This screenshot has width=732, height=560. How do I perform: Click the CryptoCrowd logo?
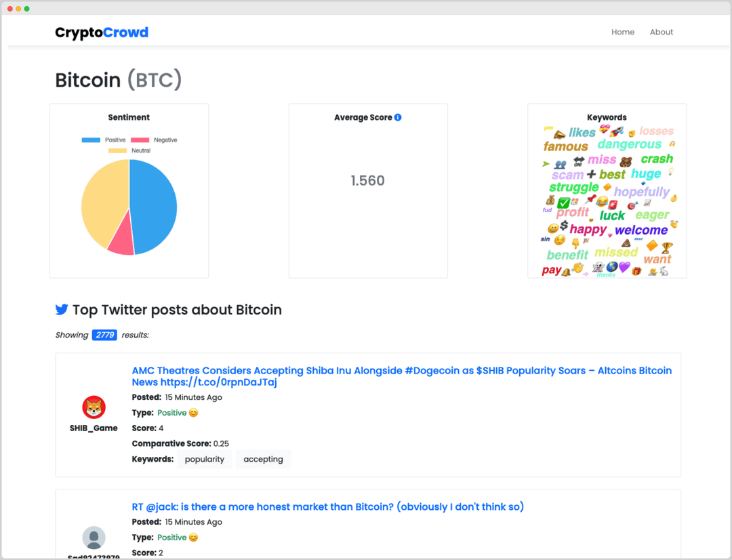coord(102,32)
